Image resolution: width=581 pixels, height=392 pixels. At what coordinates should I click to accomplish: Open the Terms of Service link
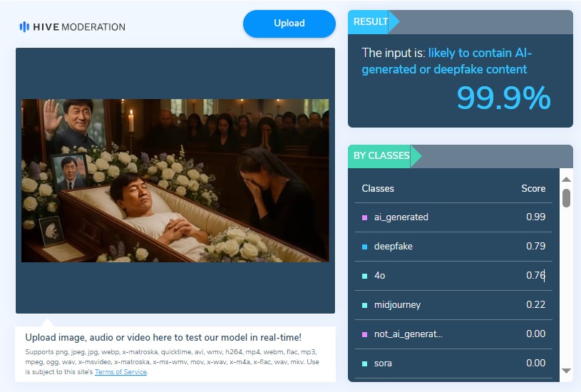click(120, 372)
